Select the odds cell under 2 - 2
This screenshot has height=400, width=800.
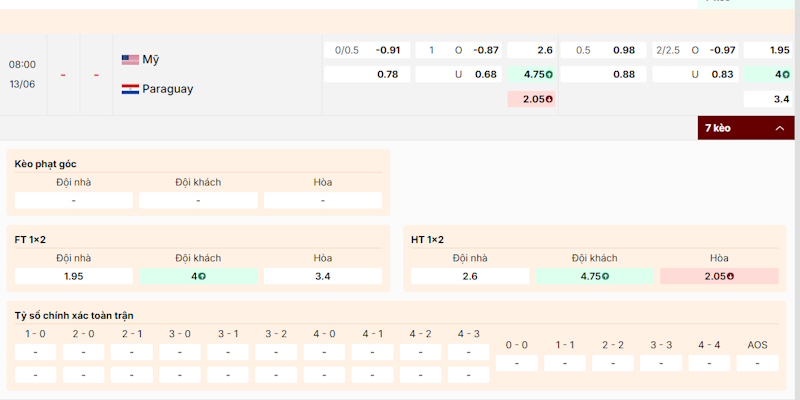click(x=613, y=363)
